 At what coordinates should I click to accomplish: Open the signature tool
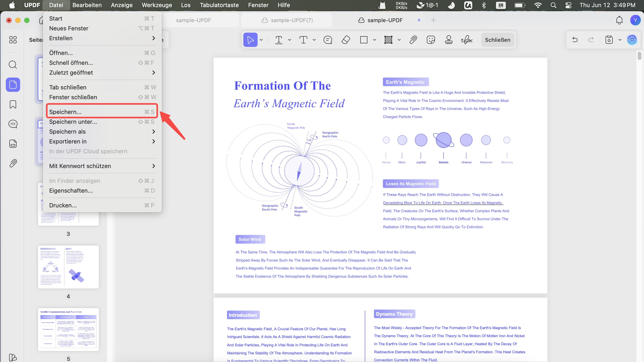pyautogui.click(x=466, y=40)
